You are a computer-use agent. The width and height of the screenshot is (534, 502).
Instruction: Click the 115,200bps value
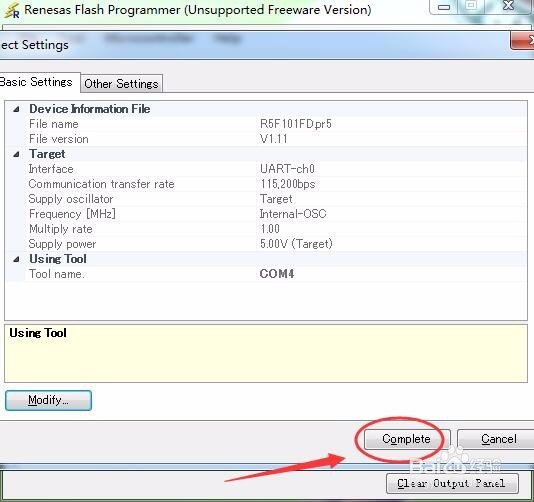(x=288, y=184)
